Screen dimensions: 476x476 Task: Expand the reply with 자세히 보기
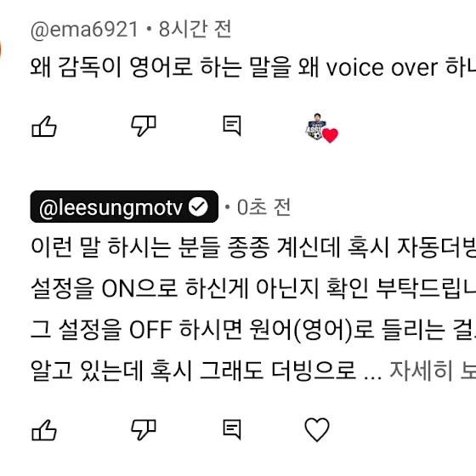tap(433, 370)
